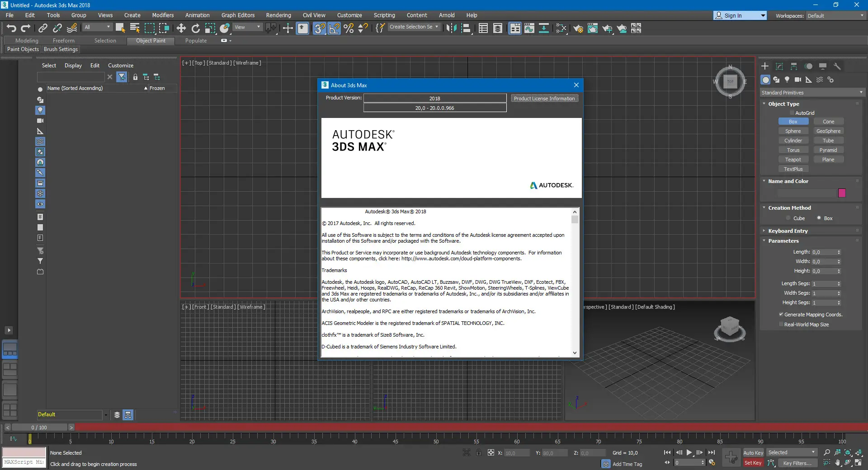Select the Cube creation method
Viewport: 868px width, 470px height.
(x=788, y=218)
